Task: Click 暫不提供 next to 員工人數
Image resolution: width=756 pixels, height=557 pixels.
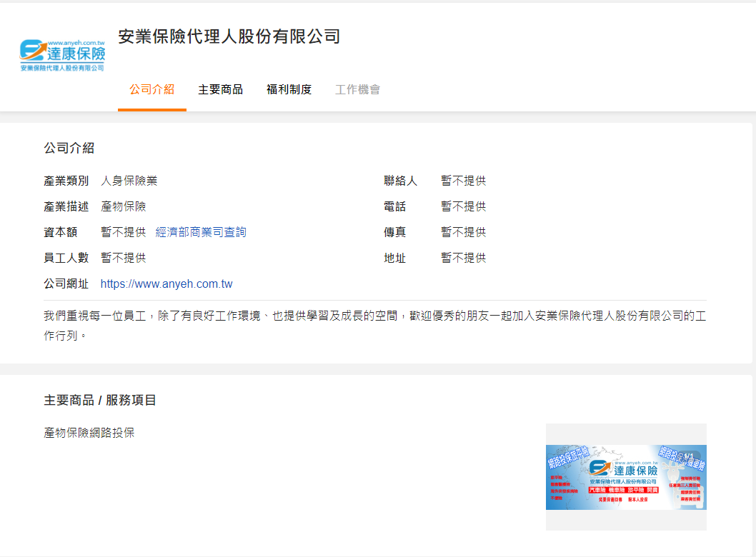Action: tap(123, 258)
